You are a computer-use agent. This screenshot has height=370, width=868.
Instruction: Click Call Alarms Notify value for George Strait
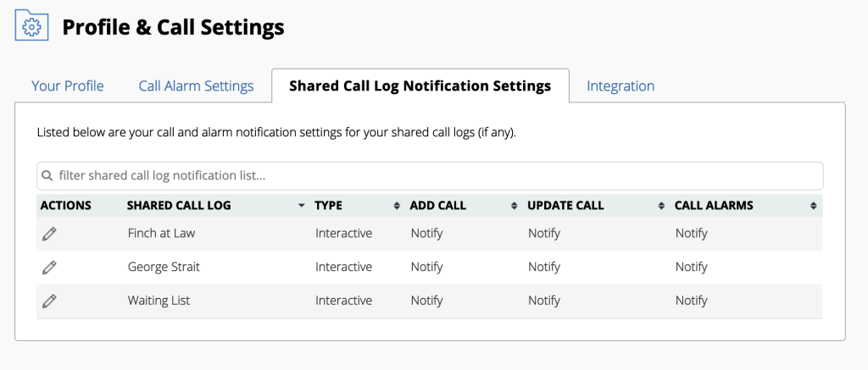pos(691,268)
